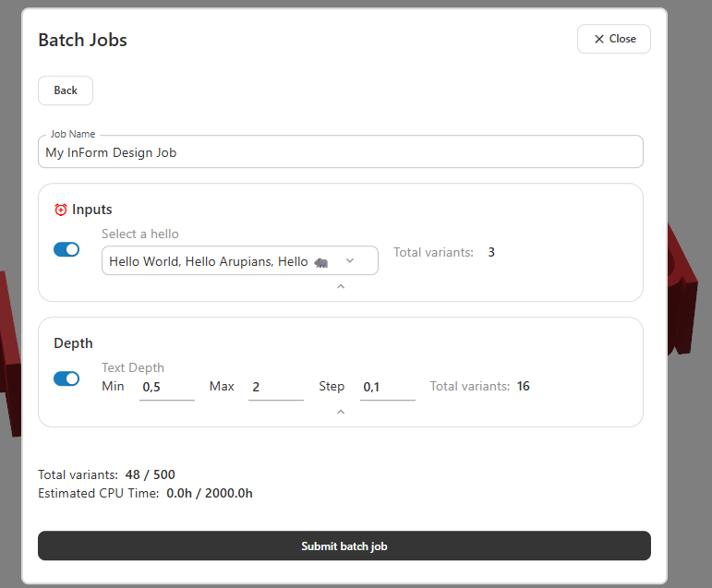This screenshot has height=588, width=712.
Task: Click the Depth section heading
Action: click(73, 342)
